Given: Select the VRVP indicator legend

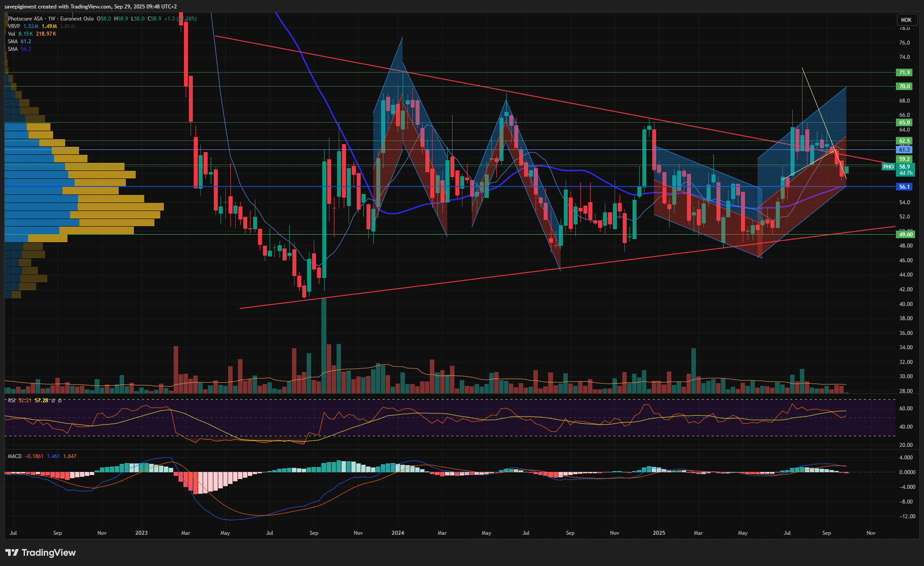Looking at the screenshot, I should tap(14, 26).
